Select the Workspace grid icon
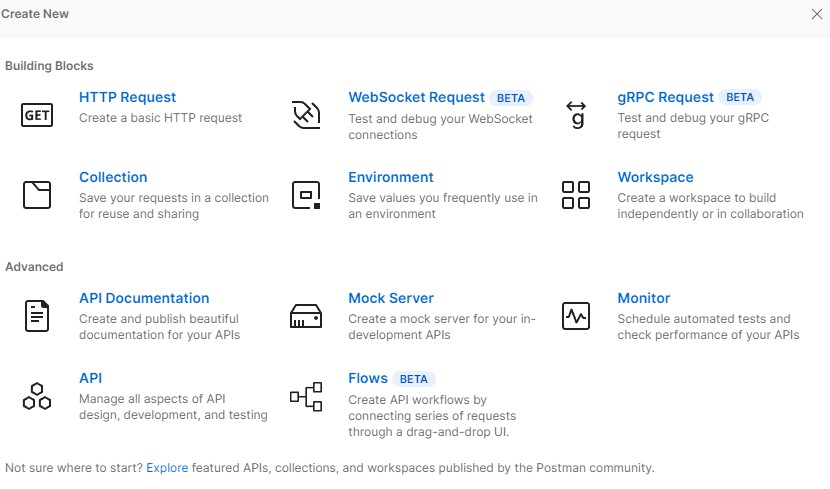 [576, 195]
